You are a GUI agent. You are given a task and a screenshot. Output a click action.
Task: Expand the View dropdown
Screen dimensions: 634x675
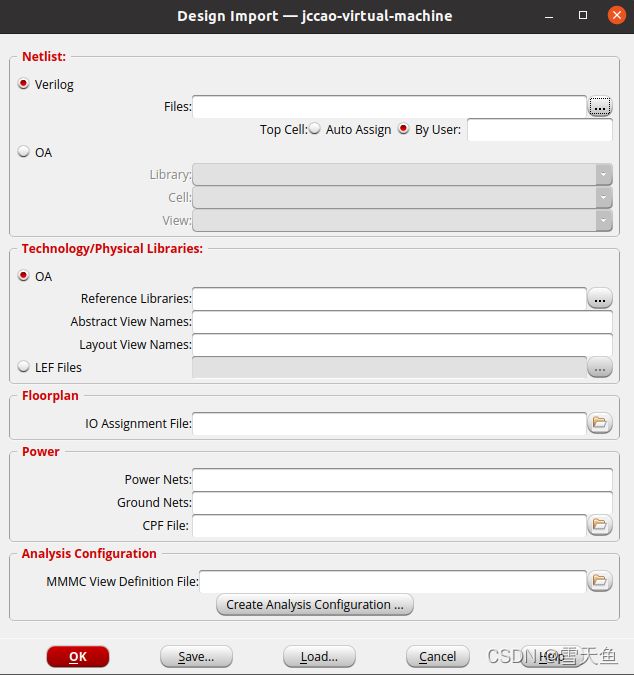click(604, 220)
